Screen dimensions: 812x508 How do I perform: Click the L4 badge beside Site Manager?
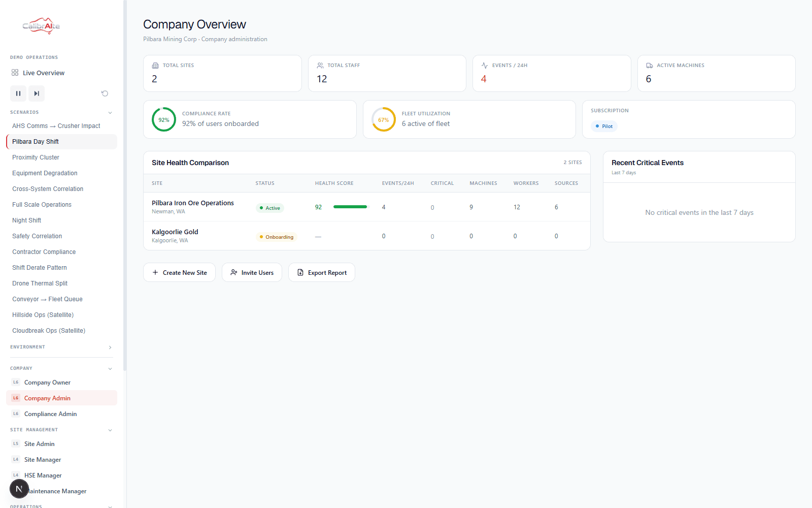pyautogui.click(x=16, y=459)
